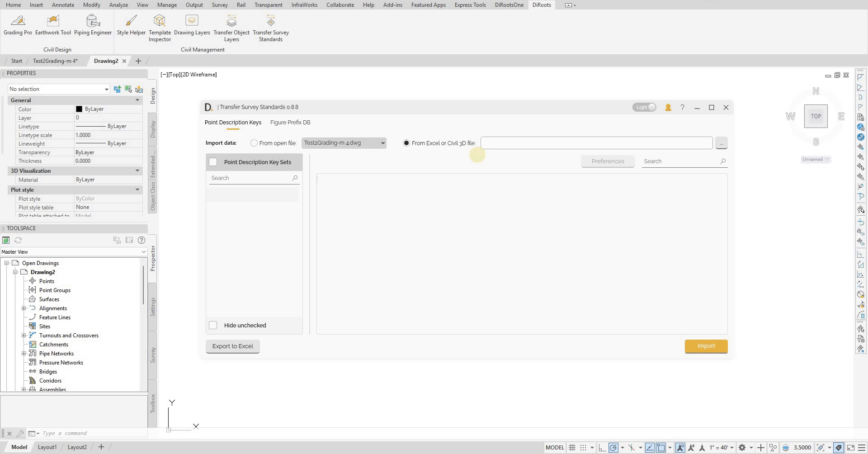Image resolution: width=868 pixels, height=454 pixels.
Task: Click the Export to Excel button
Action: point(232,346)
